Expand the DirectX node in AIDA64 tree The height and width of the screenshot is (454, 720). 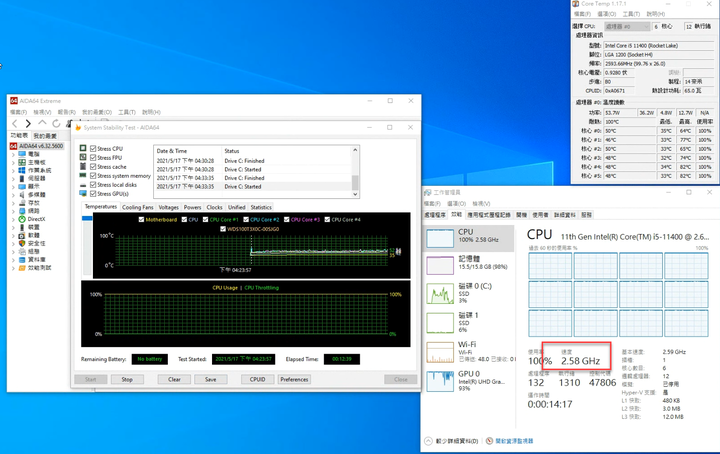[x=13, y=219]
